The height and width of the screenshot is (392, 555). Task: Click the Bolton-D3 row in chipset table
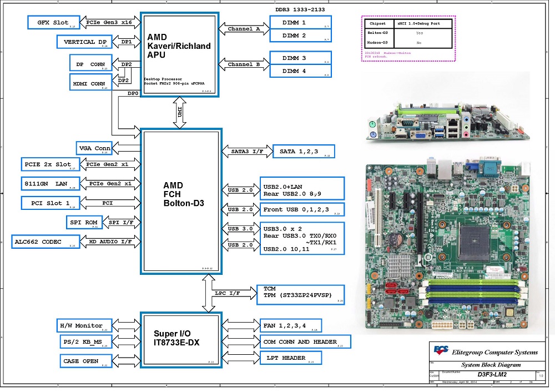(x=408, y=33)
